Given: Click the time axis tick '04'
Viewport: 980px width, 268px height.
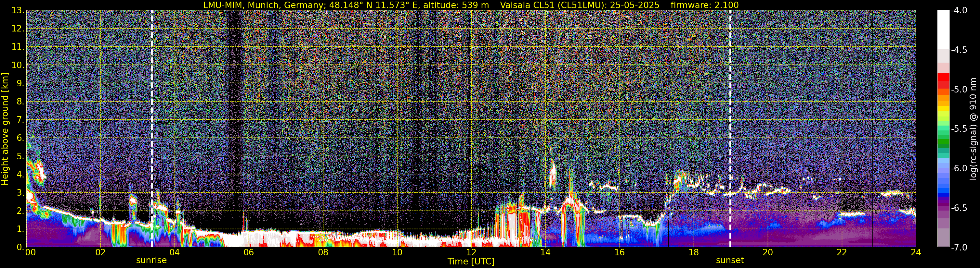Looking at the screenshot, I should [174, 252].
